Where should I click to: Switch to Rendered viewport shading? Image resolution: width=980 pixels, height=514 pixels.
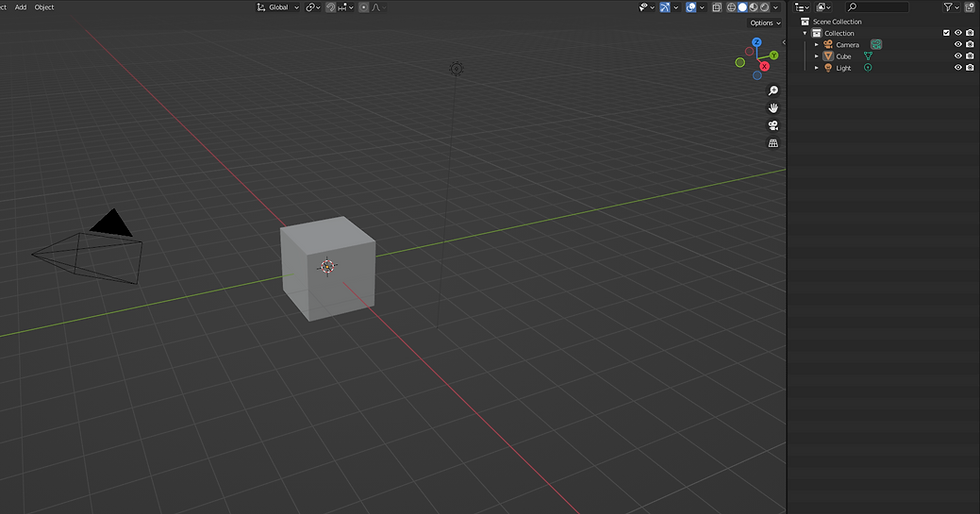[x=764, y=8]
